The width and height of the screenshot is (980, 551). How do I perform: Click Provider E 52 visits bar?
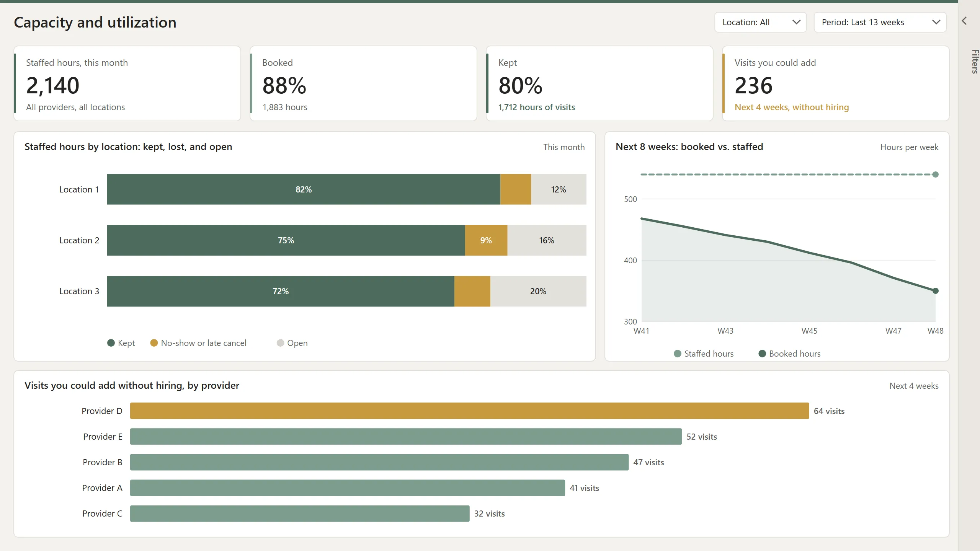pos(406,437)
